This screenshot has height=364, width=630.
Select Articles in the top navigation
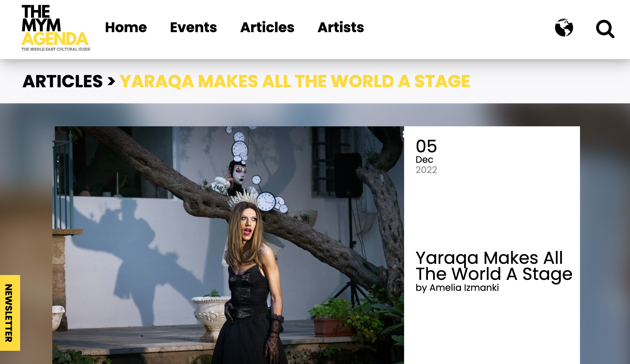267,27
